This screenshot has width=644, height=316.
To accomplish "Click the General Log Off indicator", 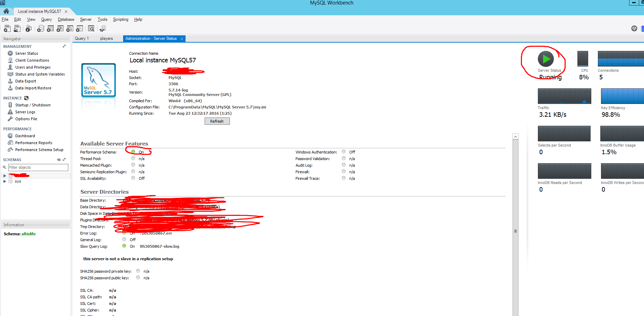I will coord(124,239).
